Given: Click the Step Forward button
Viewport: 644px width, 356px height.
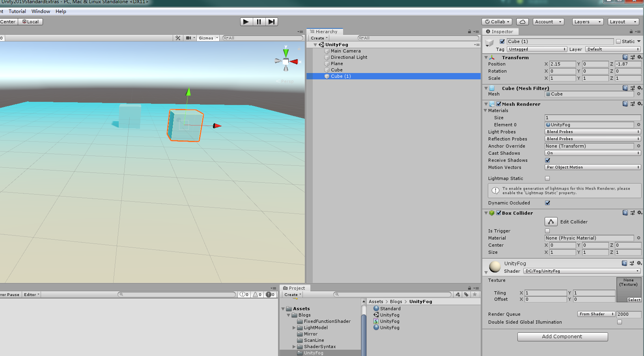Looking at the screenshot, I should coord(271,22).
